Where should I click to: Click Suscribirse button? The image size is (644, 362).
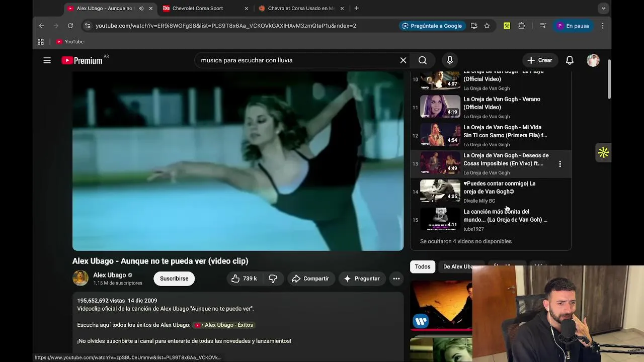coord(174,279)
